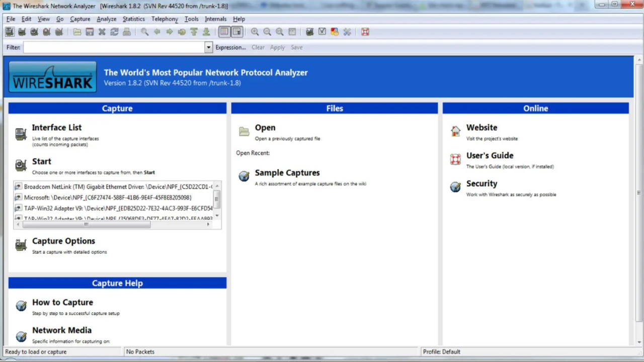Click the Save capture file toolbar icon
This screenshot has height=362, width=644.
point(90,32)
